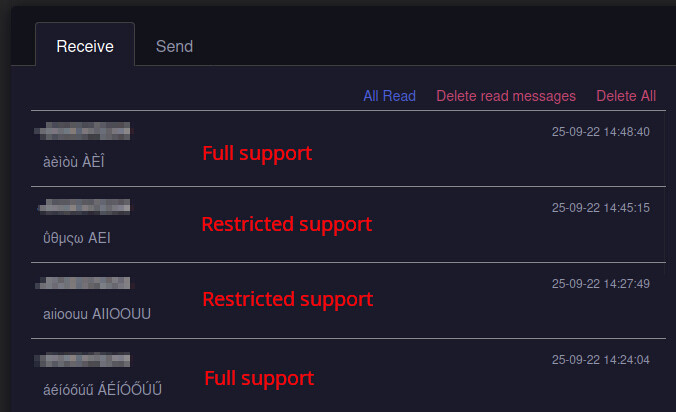Select the blurred sender above the Greek-text message
Viewport: 676px width, 412px height.
click(x=84, y=208)
